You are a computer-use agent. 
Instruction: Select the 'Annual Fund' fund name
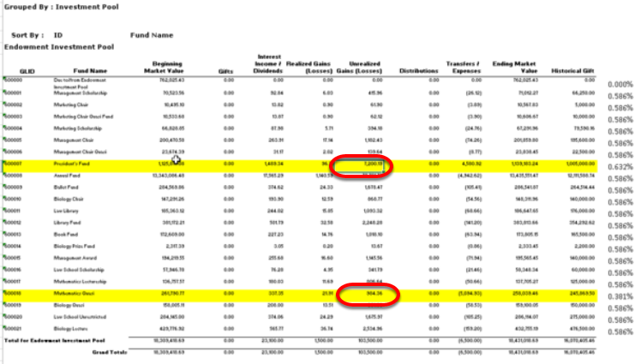[67, 176]
